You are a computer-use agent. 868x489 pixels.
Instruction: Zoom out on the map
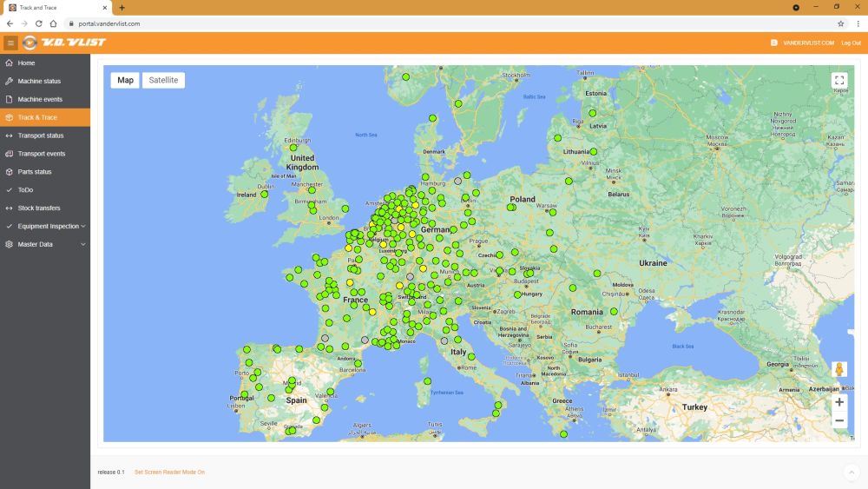click(x=839, y=420)
